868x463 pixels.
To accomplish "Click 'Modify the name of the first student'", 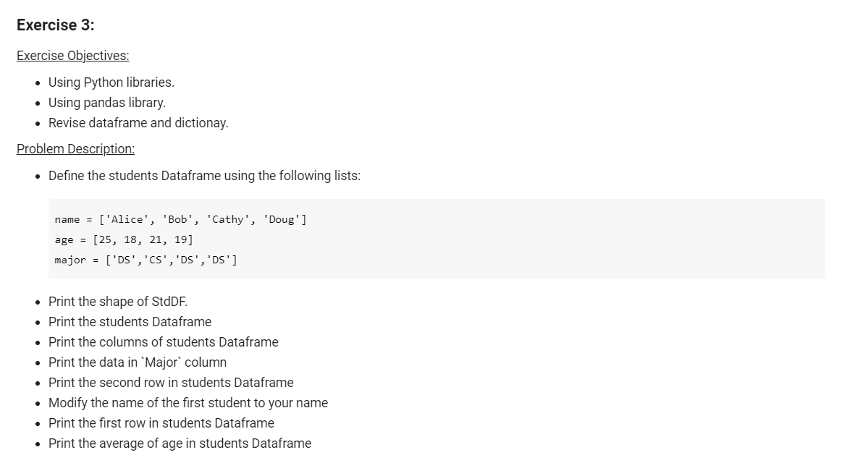I will [x=188, y=403].
